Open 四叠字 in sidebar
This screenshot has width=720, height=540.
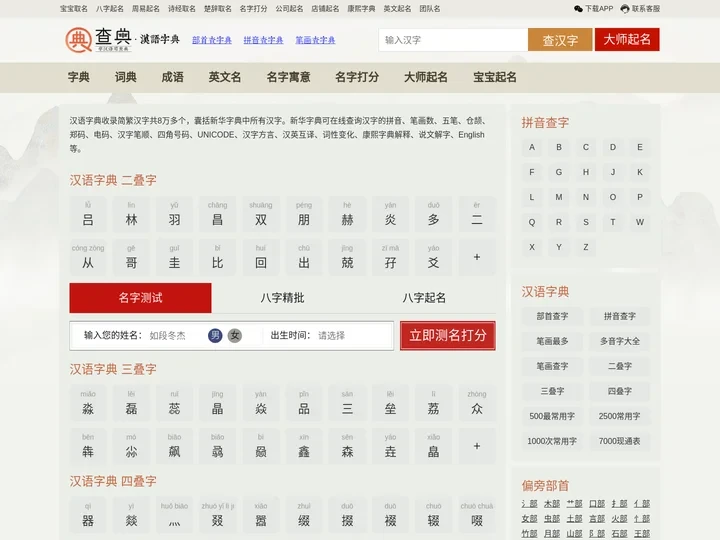coord(619,391)
